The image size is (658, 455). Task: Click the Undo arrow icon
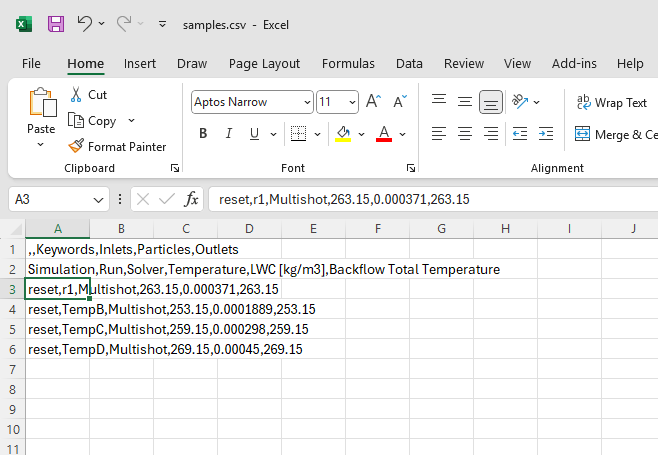tap(85, 23)
